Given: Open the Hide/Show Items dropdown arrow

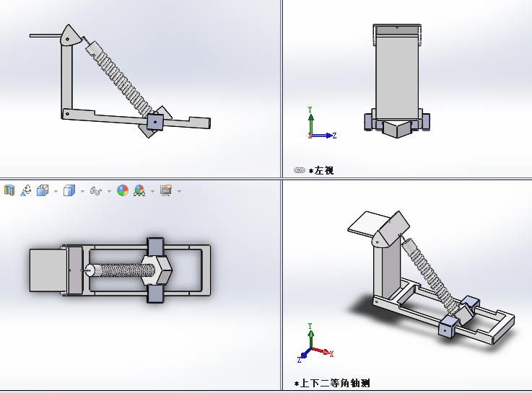Looking at the screenshot, I should [109, 191].
